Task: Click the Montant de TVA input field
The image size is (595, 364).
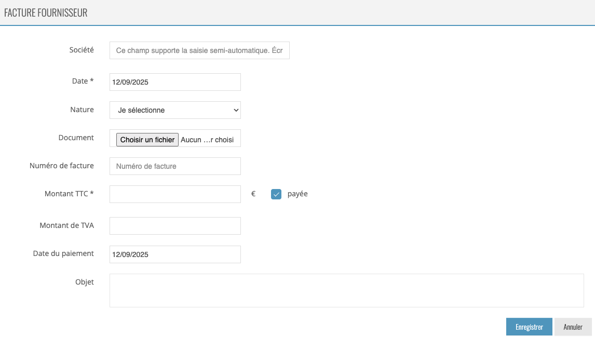Action: (175, 226)
